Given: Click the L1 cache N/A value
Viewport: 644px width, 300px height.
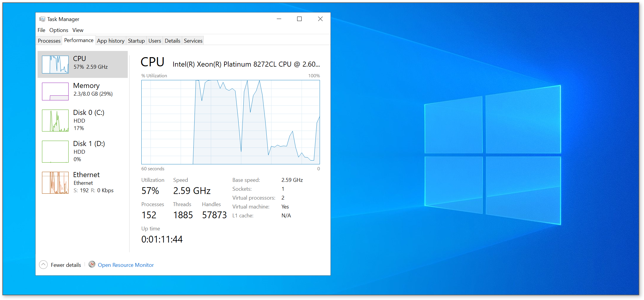Looking at the screenshot, I should point(286,216).
